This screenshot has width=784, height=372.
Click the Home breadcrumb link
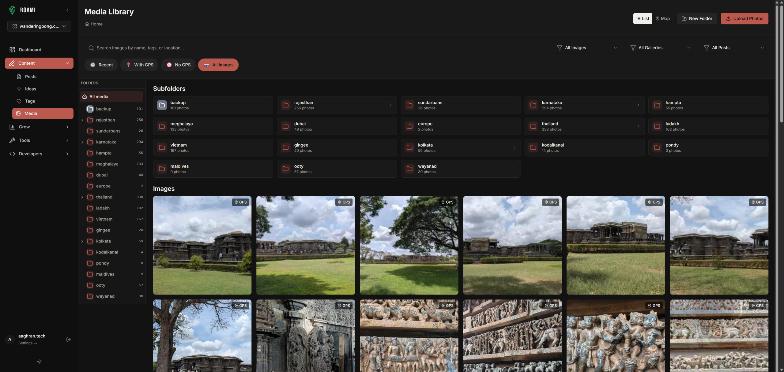[x=94, y=24]
